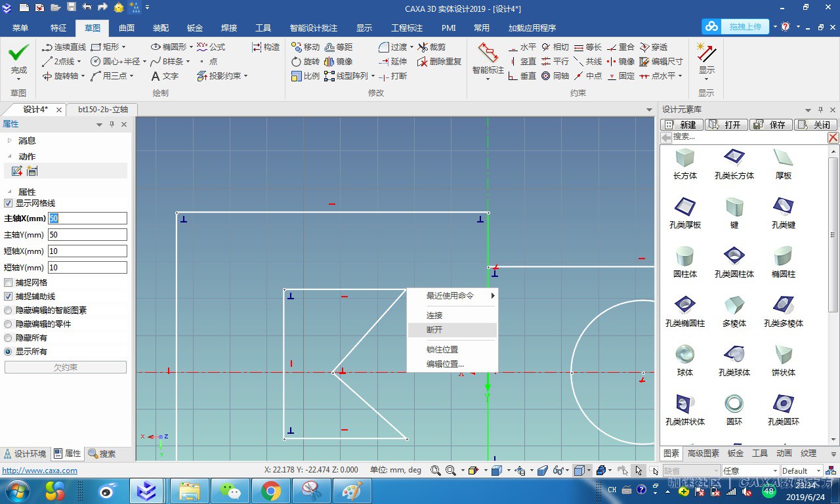Open the 公式 formula curve tool
Screen dimensions: 840x504
click(x=211, y=47)
